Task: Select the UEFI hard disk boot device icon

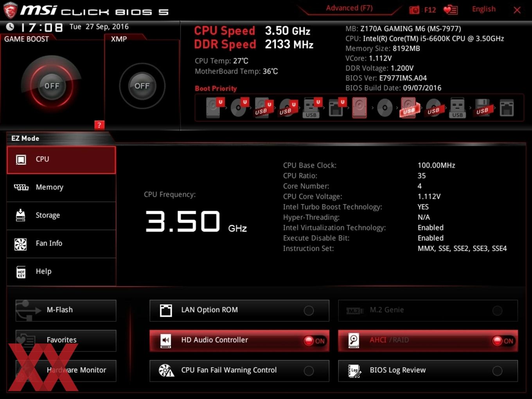Action: pyautogui.click(x=214, y=108)
